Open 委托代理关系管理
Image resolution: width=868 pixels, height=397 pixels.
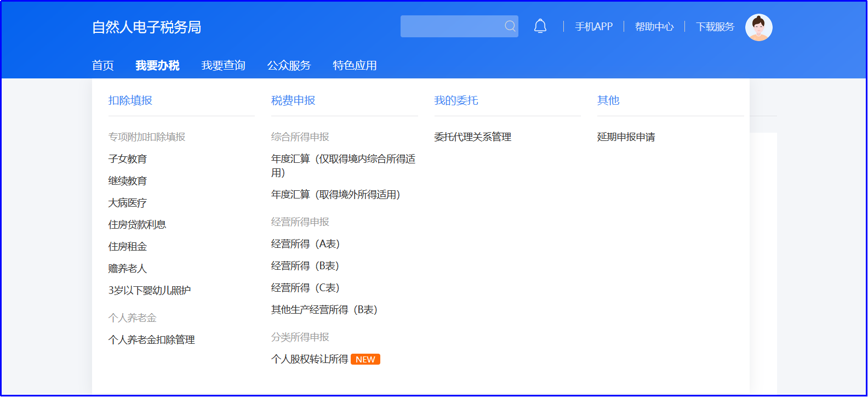pos(473,137)
